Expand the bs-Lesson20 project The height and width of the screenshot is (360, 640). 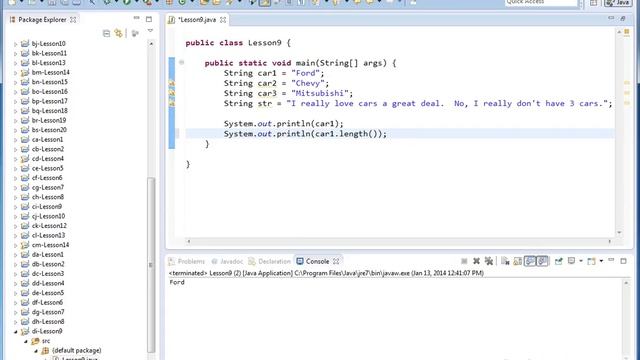(16, 130)
